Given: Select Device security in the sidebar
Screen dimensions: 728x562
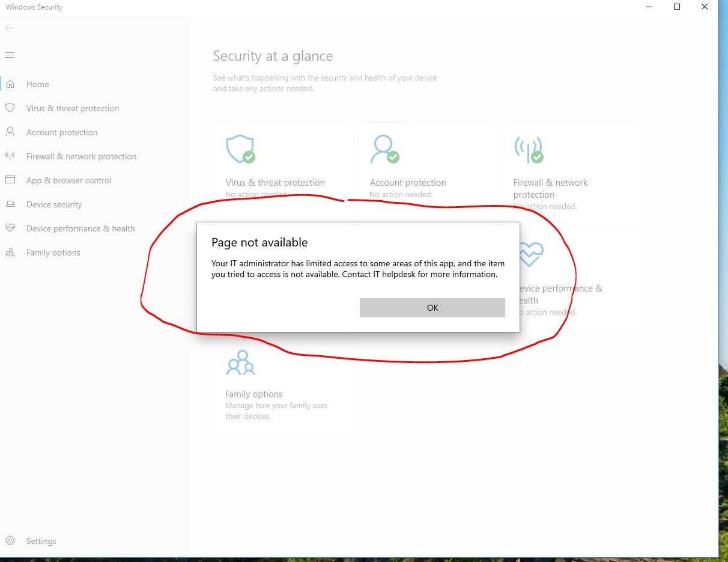Looking at the screenshot, I should 54,204.
